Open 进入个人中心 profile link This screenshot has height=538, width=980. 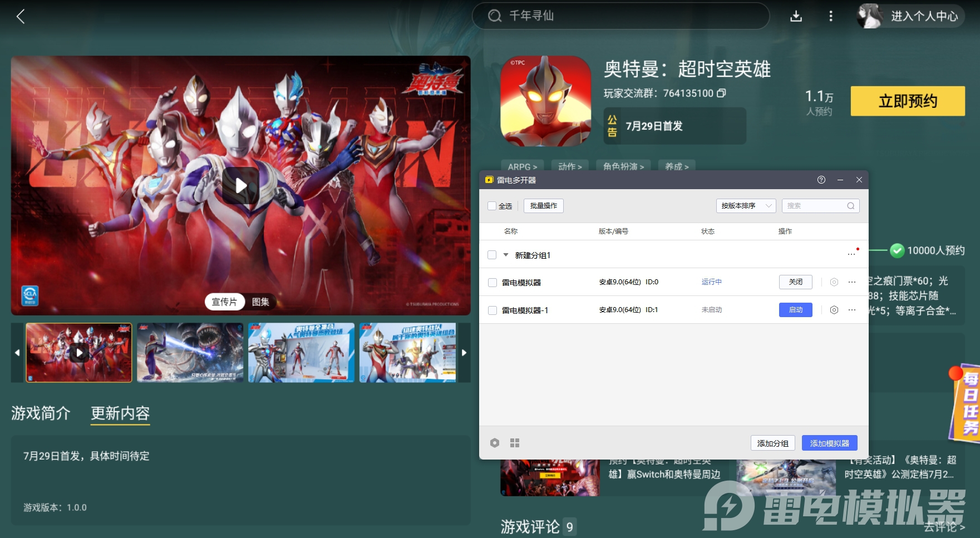click(924, 16)
